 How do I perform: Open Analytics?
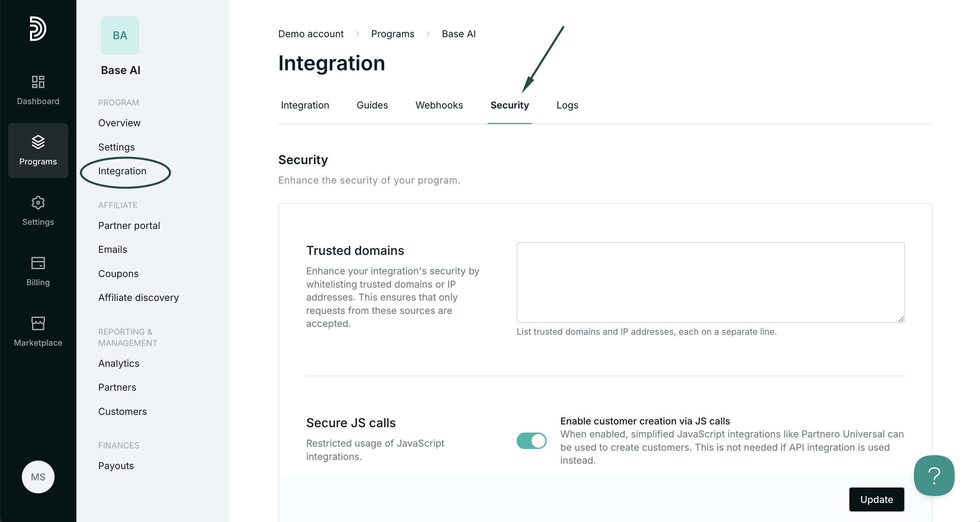pyautogui.click(x=119, y=363)
